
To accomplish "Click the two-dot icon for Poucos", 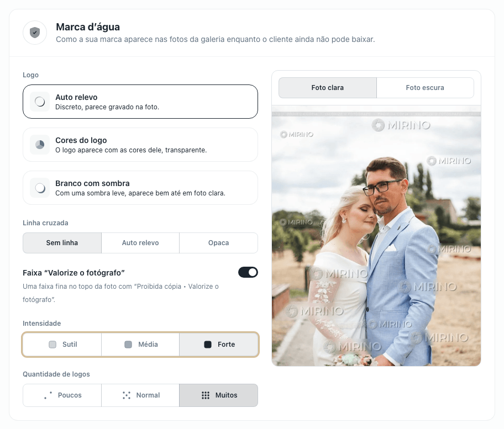I will coord(48,395).
